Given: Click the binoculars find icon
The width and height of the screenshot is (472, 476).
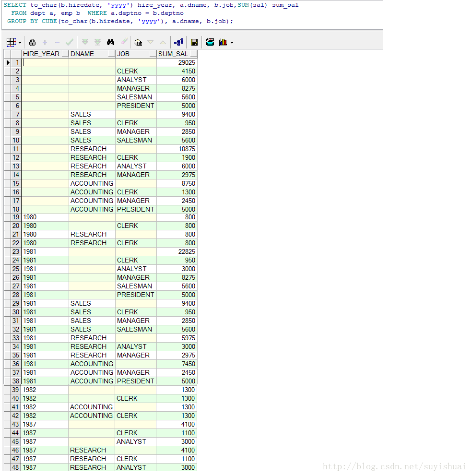Looking at the screenshot, I should (x=110, y=42).
